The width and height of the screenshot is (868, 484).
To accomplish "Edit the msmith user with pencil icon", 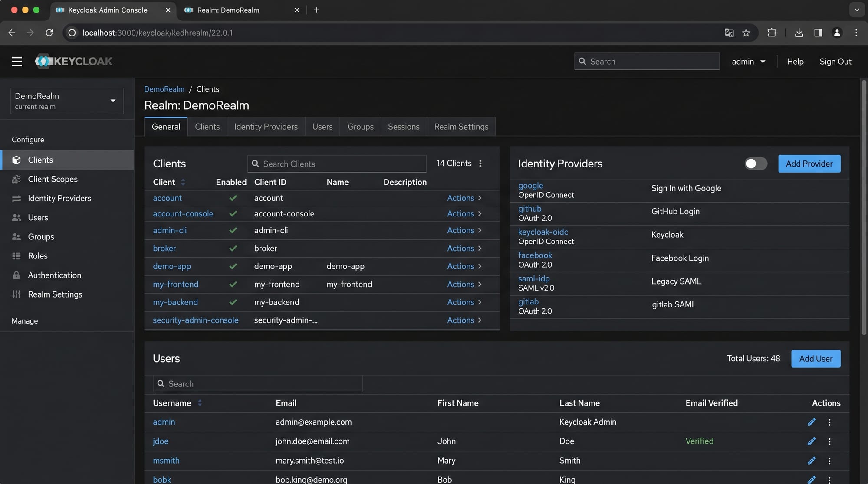I will [812, 461].
